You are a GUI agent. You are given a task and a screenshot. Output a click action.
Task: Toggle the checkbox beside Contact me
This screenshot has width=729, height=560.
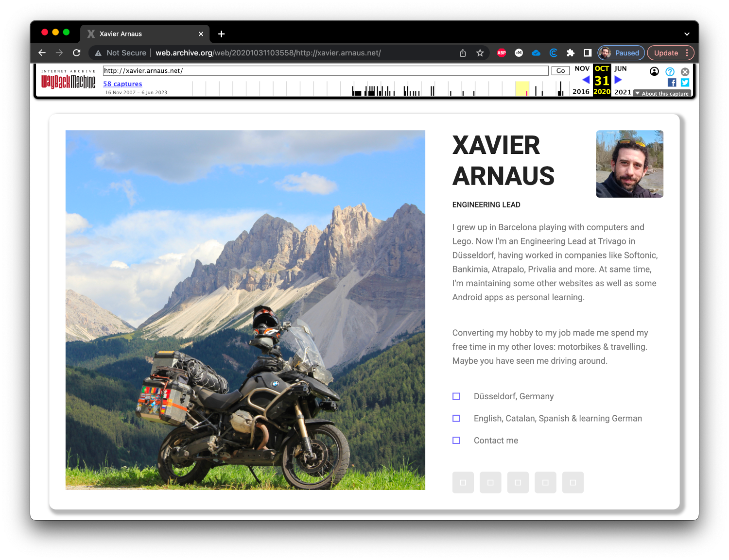pos(456,441)
